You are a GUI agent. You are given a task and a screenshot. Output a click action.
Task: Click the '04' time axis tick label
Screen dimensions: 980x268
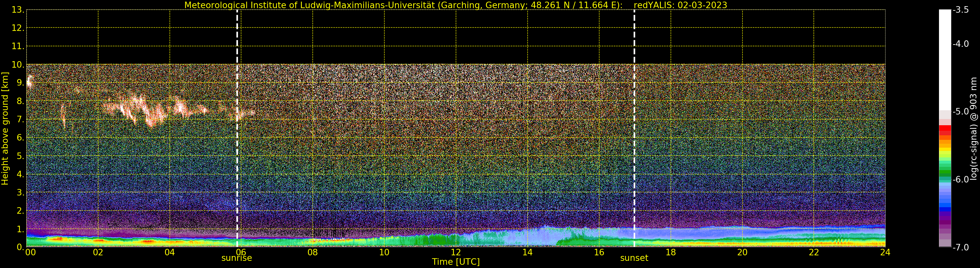click(x=170, y=252)
